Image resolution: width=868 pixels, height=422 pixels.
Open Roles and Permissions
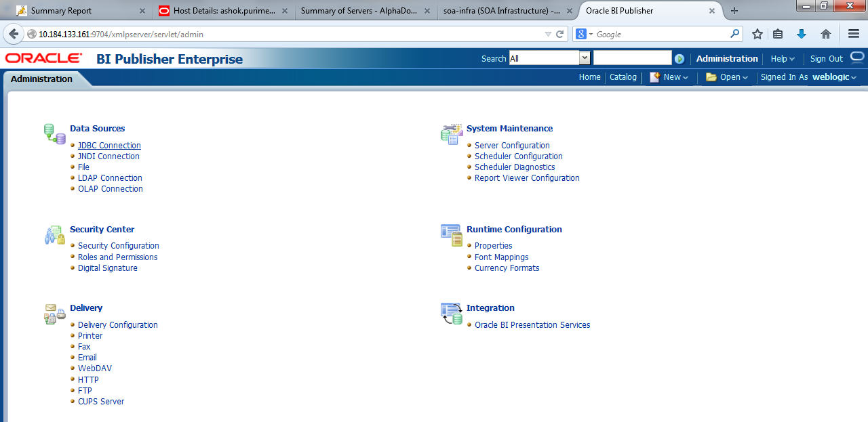[117, 257]
